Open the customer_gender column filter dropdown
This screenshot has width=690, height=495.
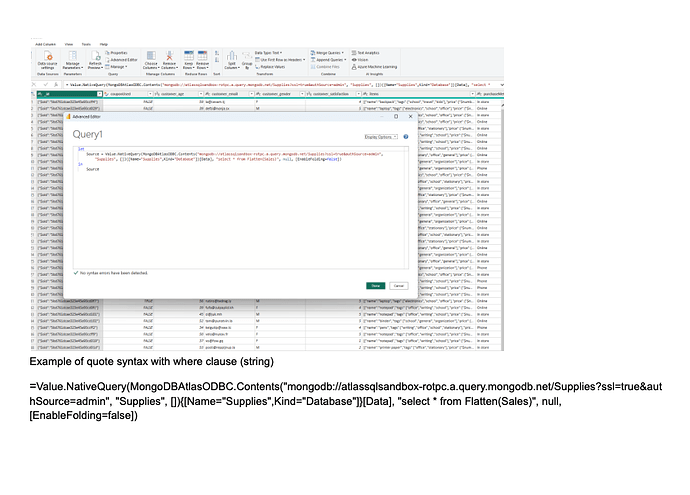tap(302, 94)
